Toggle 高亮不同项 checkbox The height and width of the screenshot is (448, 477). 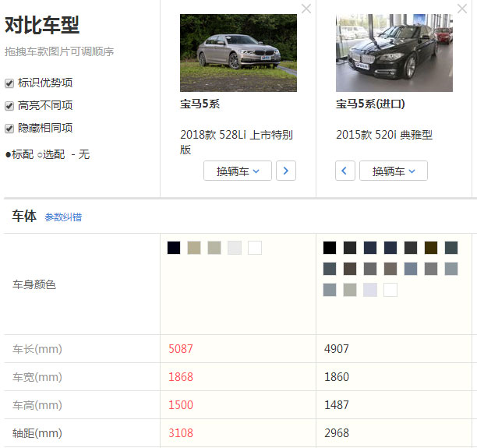pyautogui.click(x=9, y=106)
